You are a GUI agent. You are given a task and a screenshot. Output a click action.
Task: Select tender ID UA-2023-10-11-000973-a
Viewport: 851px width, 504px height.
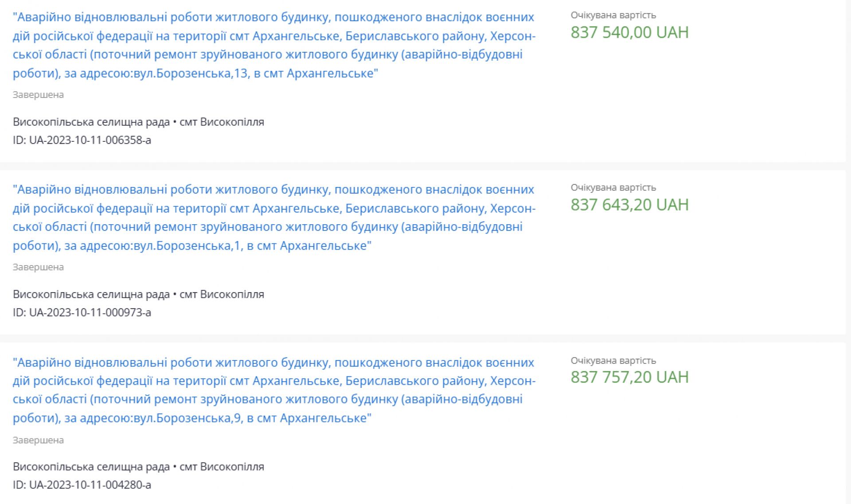pos(82,313)
